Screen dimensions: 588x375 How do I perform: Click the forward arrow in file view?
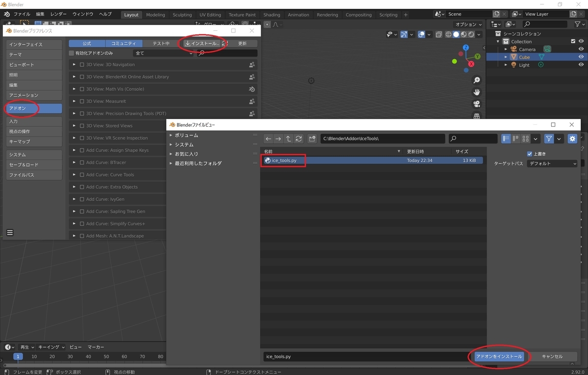point(278,139)
